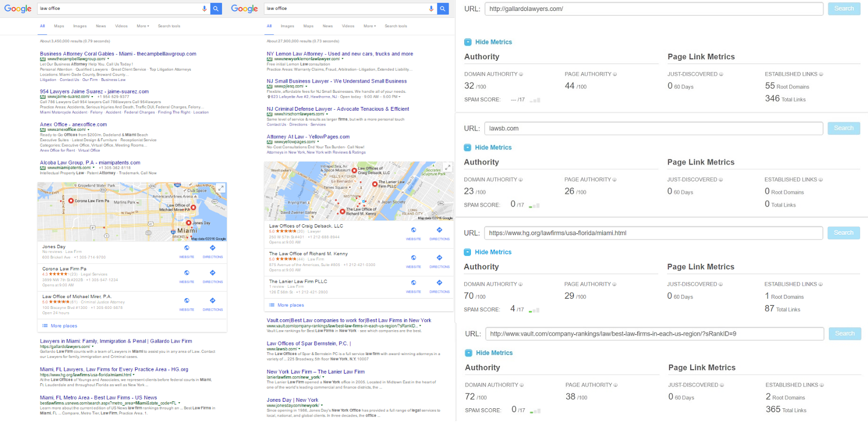This screenshot has height=430, width=868.
Task: Open dropdown arrow beside www.thecampbelllawgroup.com ad URL
Action: [108, 59]
